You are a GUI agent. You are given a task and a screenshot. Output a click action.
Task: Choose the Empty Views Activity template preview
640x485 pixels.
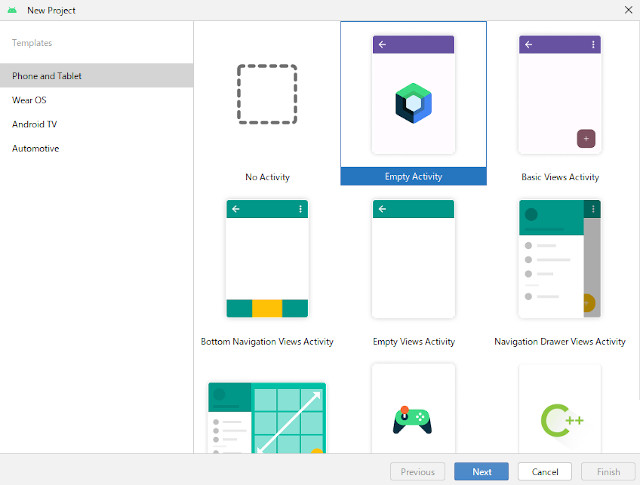[x=413, y=258]
